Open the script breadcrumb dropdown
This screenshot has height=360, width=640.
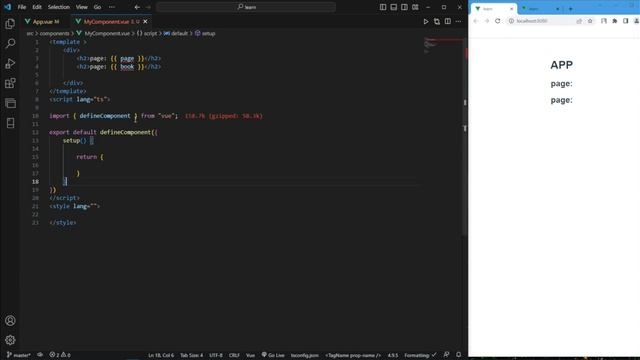tap(147, 33)
